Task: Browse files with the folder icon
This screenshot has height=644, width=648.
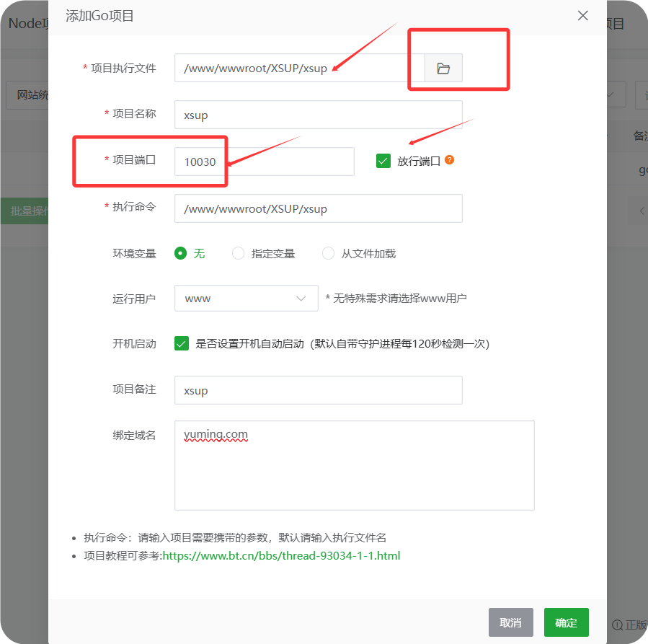Action: [x=443, y=68]
